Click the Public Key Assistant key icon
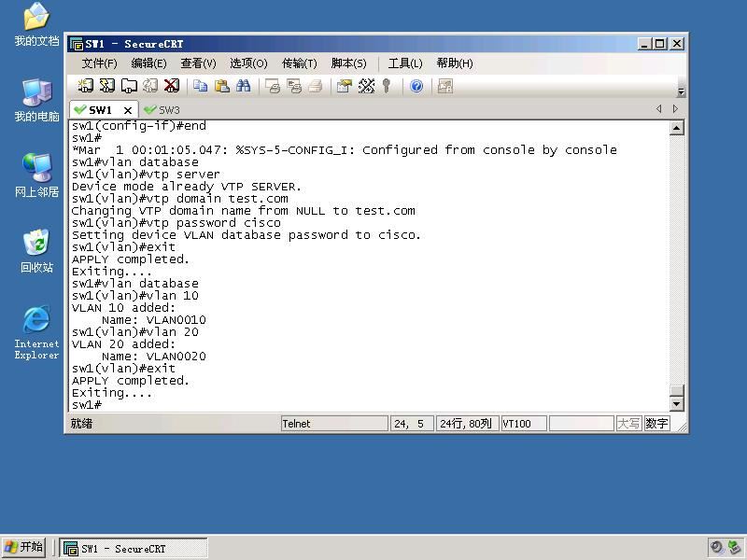This screenshot has width=747, height=560. tap(387, 86)
